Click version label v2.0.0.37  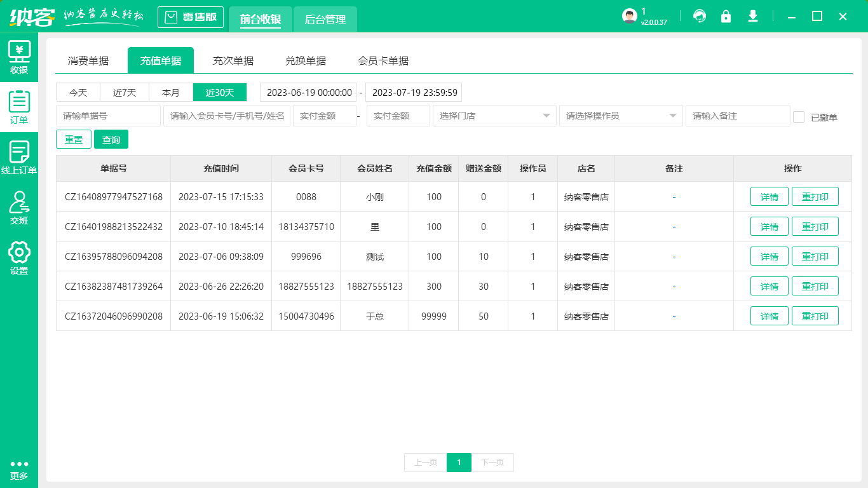[x=654, y=22]
